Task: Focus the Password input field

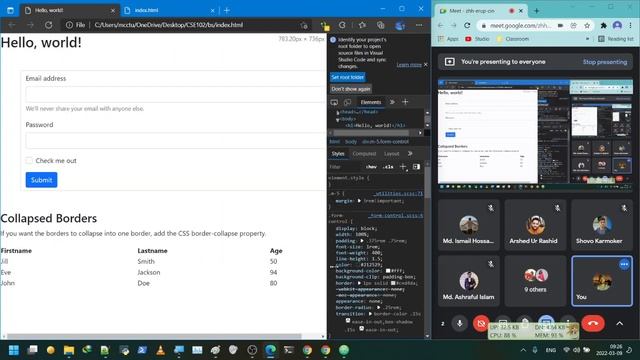Action: (176, 141)
